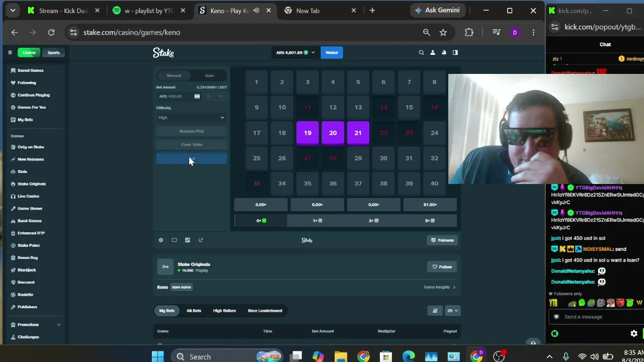Screen dimensions: 644x362
Task: Switch to High Rollers tab
Action: [224, 311]
